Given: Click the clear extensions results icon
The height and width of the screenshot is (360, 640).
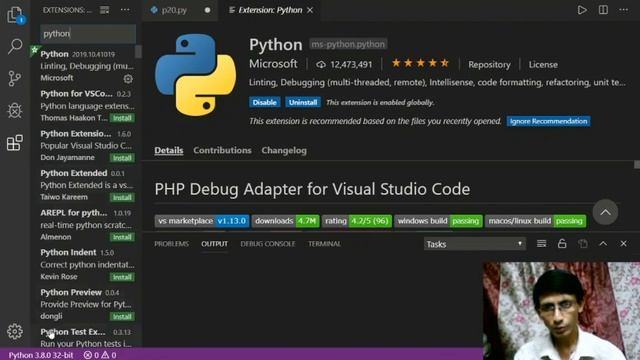Looking at the screenshot, I should tap(104, 10).
